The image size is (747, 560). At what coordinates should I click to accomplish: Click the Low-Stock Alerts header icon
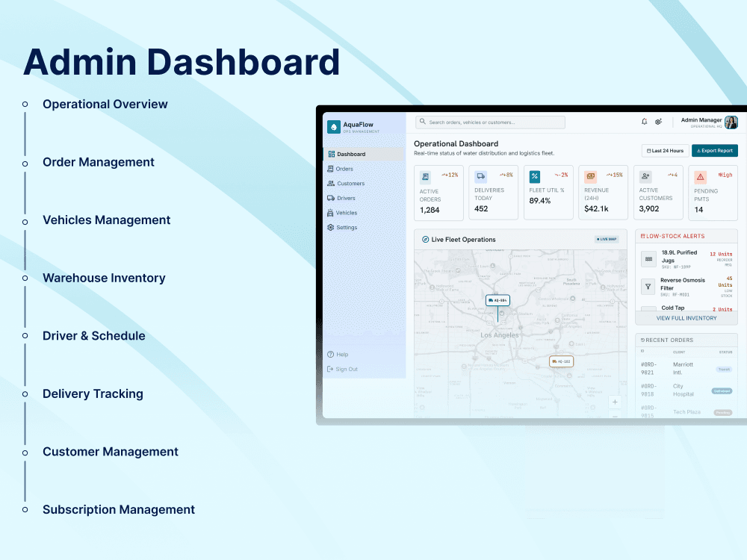(642, 236)
